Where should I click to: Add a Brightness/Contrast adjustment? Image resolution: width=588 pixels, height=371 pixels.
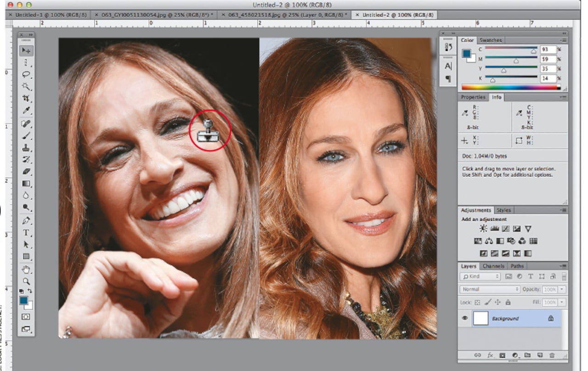[x=483, y=229]
